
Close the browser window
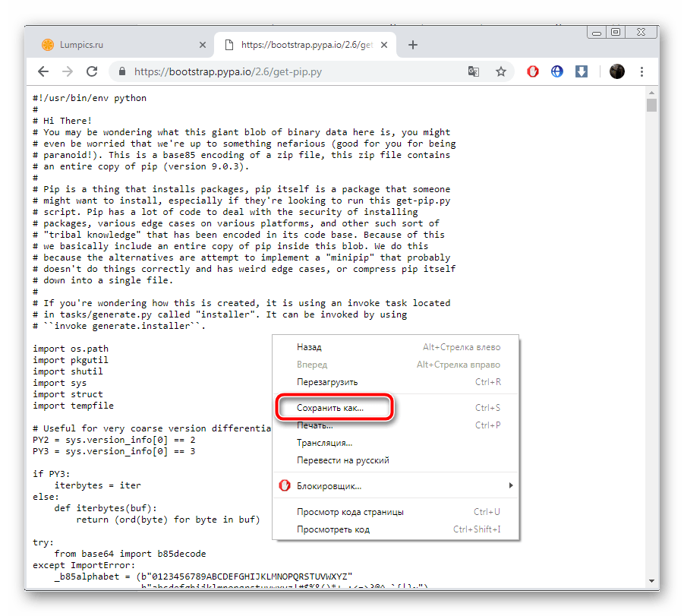point(641,33)
